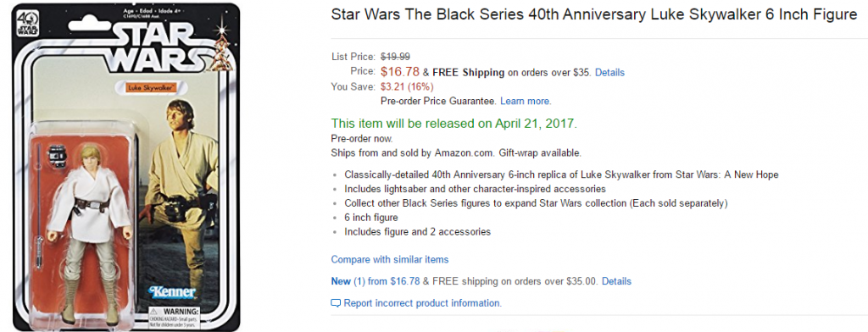Click the Kenner logo on the packaging
The width and height of the screenshot is (868, 332).
tap(173, 291)
